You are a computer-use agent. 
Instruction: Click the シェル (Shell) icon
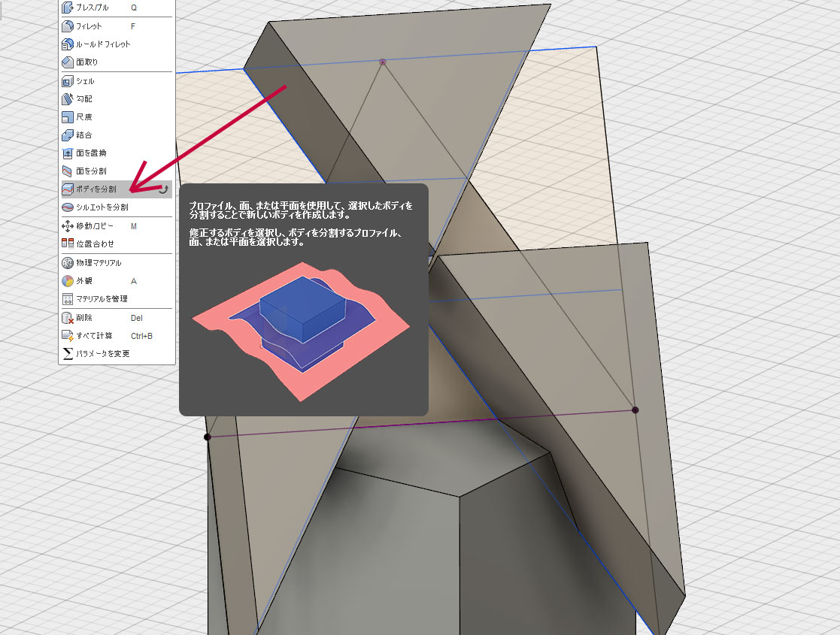click(67, 81)
